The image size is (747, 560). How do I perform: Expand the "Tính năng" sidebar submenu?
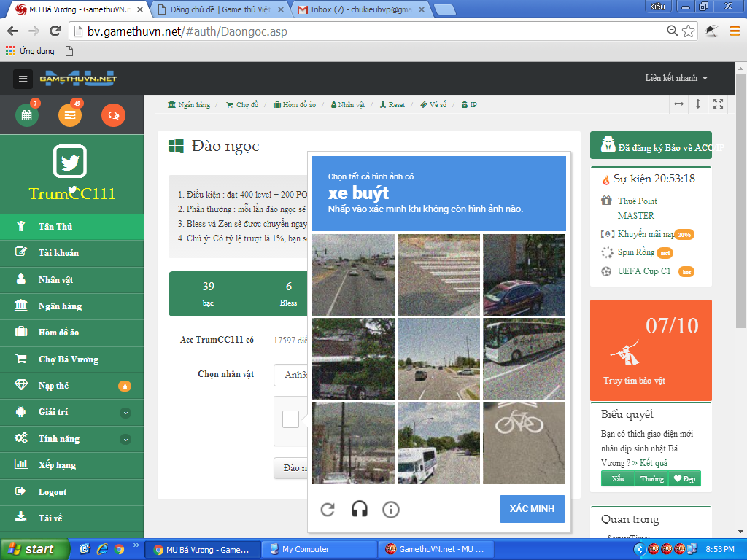coord(125,439)
